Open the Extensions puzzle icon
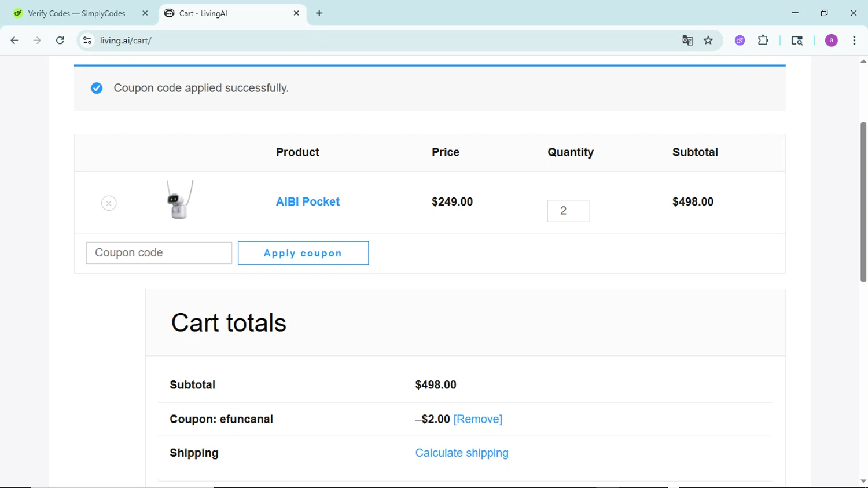The height and width of the screenshot is (488, 868). click(x=763, y=41)
